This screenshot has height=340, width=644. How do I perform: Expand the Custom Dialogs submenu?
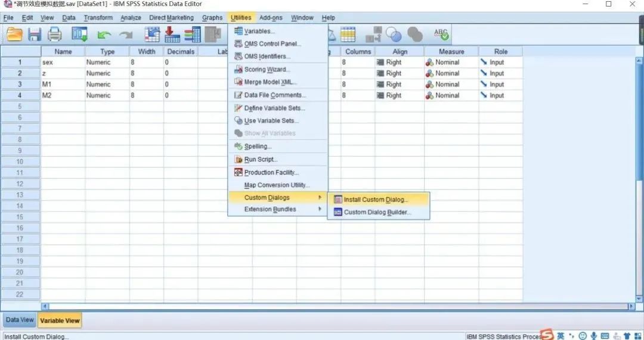click(278, 198)
